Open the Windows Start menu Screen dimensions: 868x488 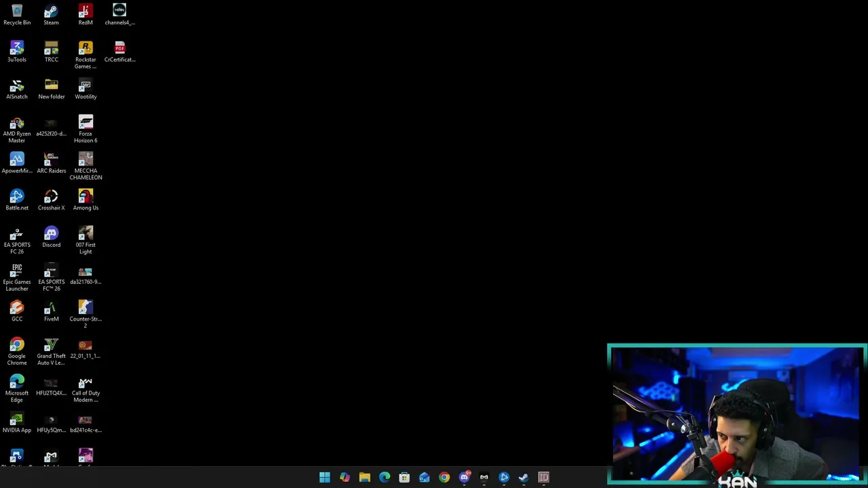pos(325,477)
